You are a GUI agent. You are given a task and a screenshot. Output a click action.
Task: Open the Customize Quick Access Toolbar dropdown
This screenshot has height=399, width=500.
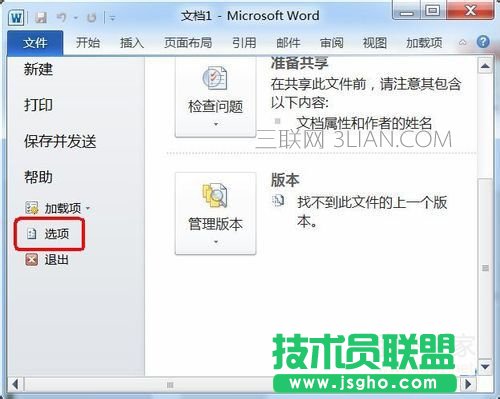(x=113, y=18)
